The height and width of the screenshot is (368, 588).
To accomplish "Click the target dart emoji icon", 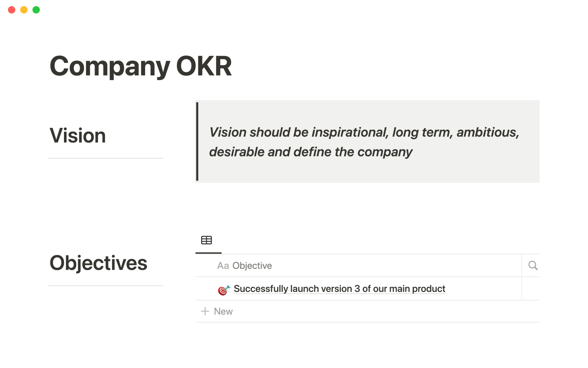I will (224, 290).
